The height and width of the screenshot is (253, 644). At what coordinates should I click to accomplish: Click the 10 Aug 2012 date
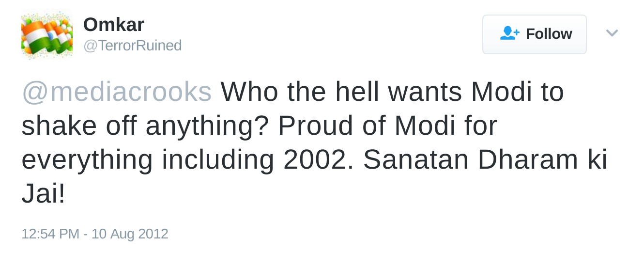130,234
